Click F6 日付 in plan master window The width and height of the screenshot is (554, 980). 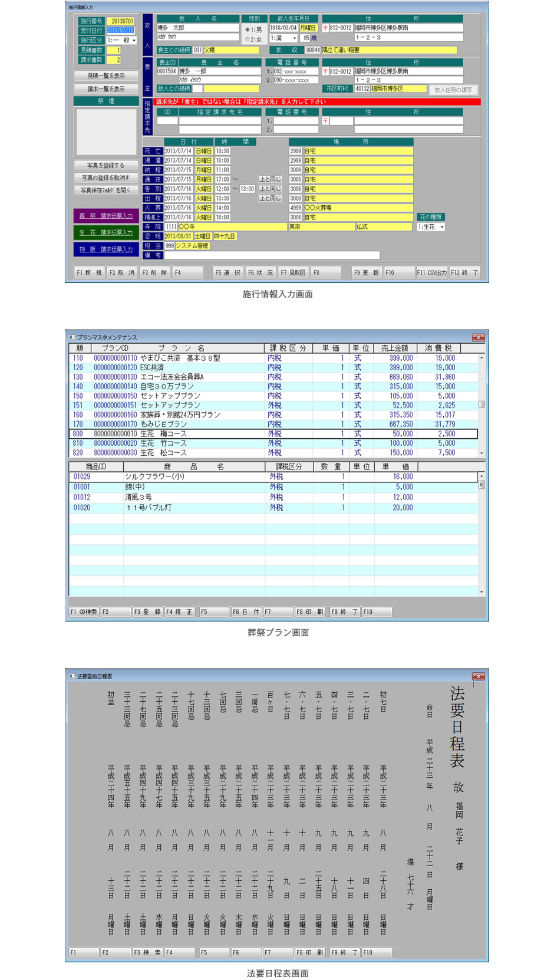(246, 612)
